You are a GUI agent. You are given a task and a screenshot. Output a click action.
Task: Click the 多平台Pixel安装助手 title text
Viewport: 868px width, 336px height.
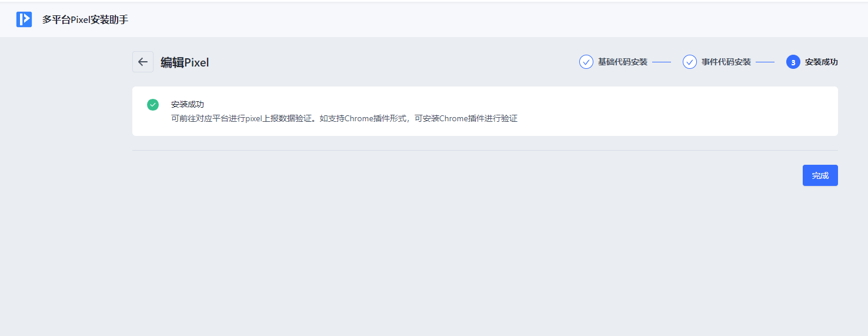pos(85,19)
